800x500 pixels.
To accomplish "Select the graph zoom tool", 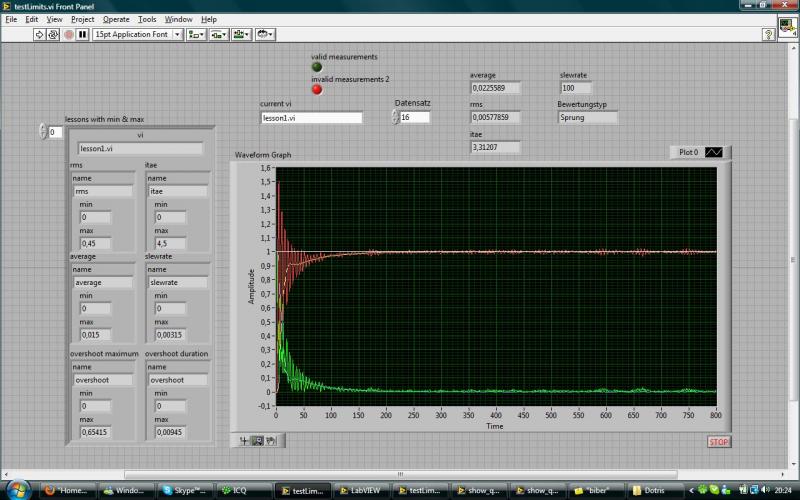I will point(257,440).
